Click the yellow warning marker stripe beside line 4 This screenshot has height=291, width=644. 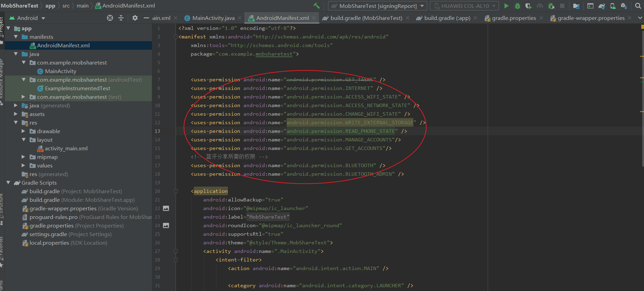642,56
